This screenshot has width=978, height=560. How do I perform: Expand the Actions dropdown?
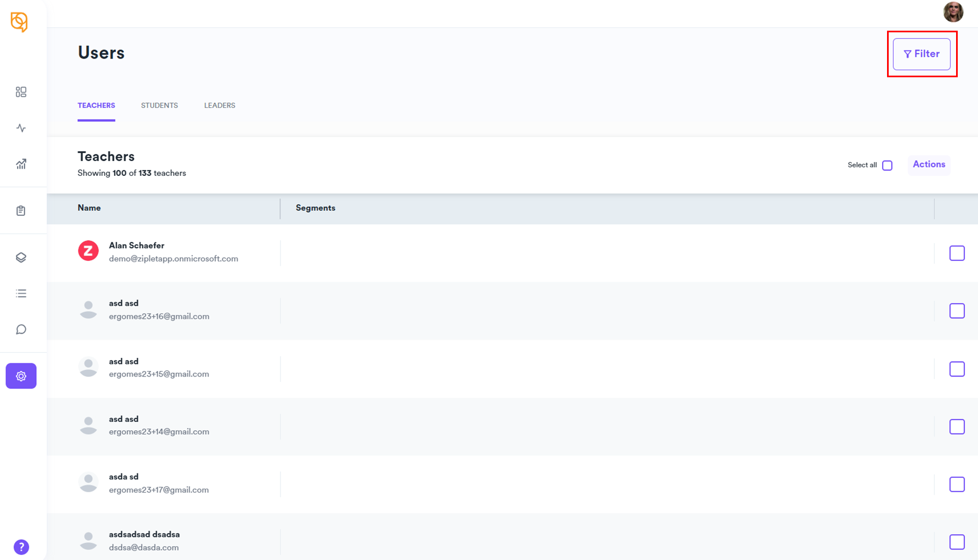tap(929, 164)
